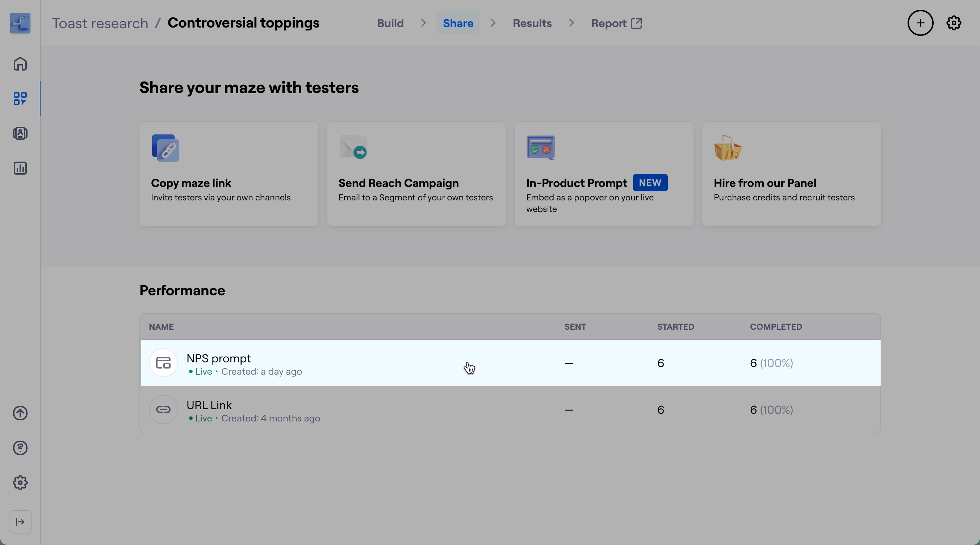
Task: Select the Send Reach Campaign card
Action: tap(416, 174)
